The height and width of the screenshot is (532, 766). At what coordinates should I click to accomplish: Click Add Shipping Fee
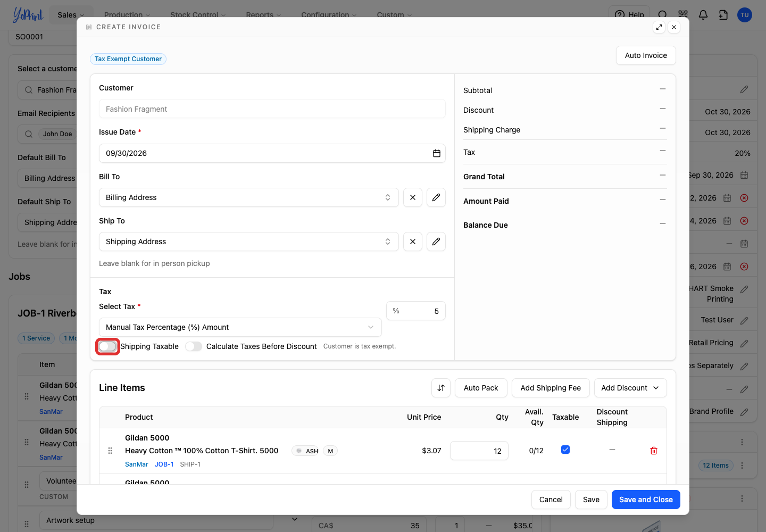coord(551,388)
